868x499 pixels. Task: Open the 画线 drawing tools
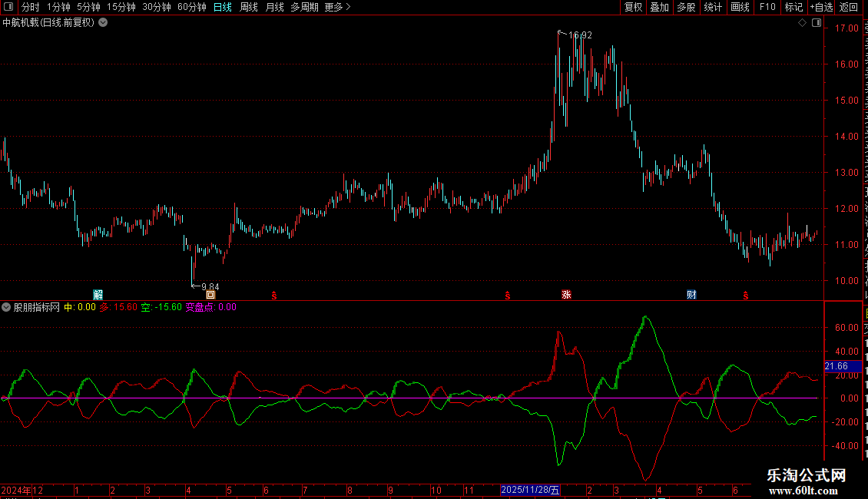tap(740, 7)
